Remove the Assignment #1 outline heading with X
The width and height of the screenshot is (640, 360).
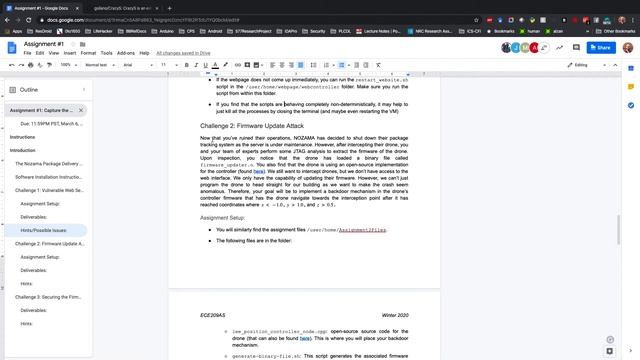(81, 110)
